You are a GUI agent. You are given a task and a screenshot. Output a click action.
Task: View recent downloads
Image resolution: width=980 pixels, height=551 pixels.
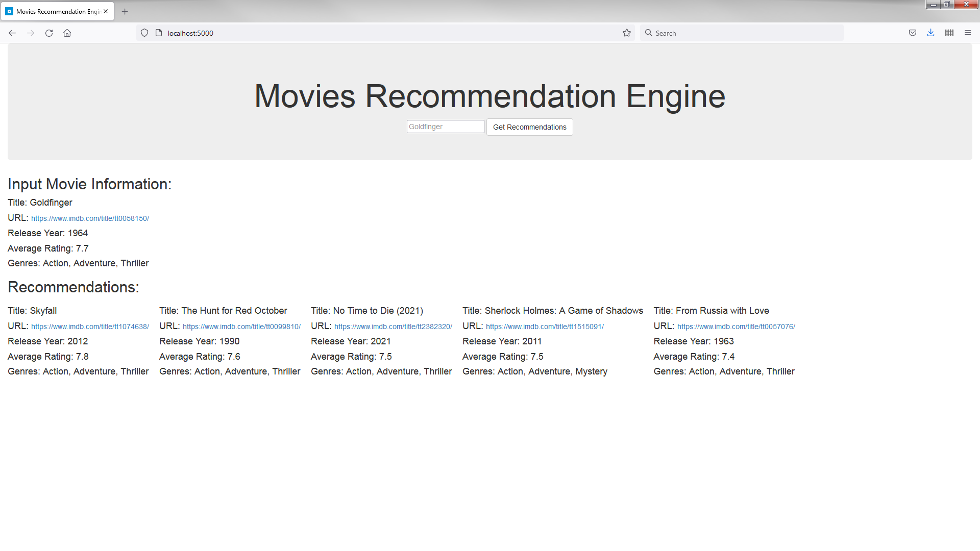(930, 33)
